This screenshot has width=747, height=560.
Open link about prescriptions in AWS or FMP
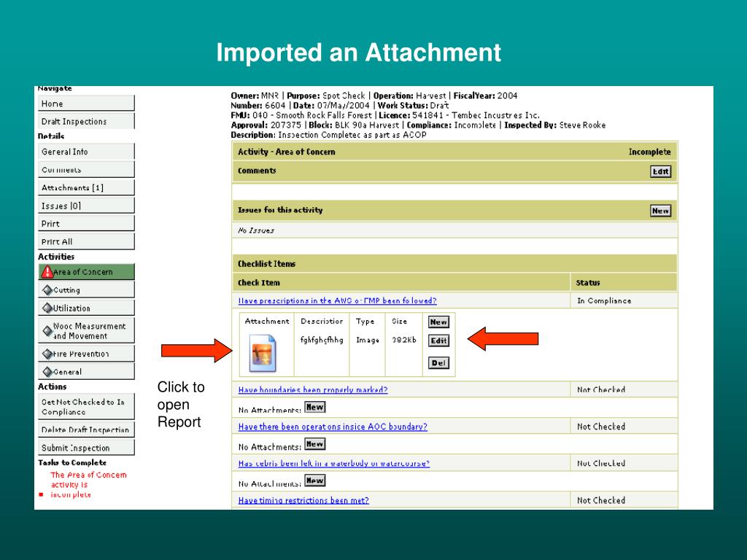click(337, 300)
